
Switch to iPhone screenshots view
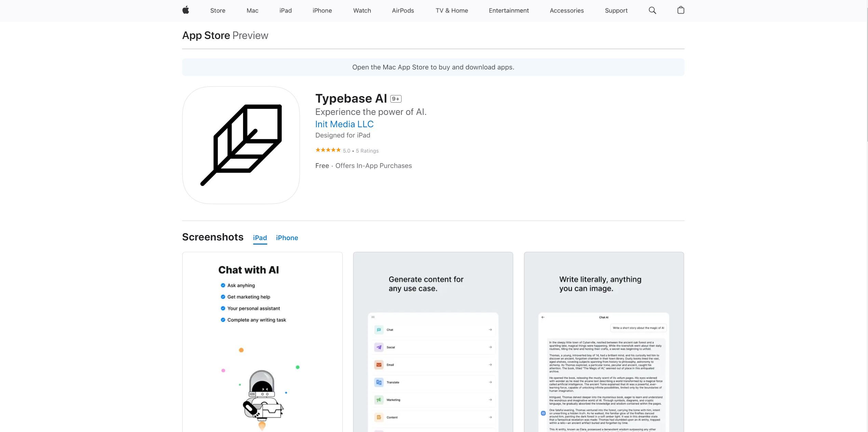pos(287,238)
